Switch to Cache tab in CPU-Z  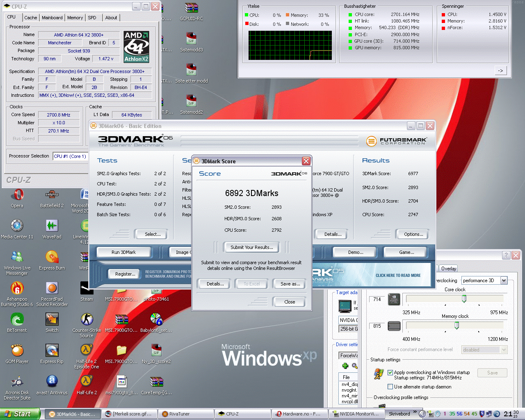point(30,18)
